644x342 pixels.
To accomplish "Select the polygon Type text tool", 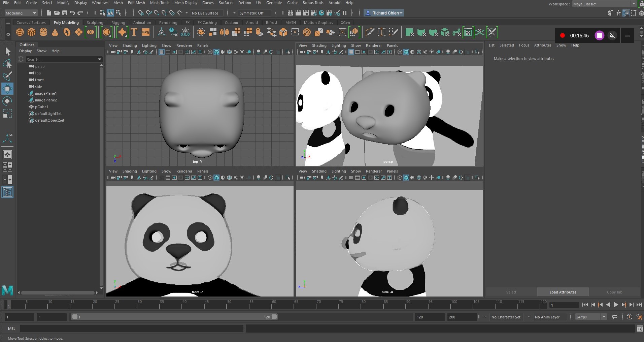I will 134,32.
